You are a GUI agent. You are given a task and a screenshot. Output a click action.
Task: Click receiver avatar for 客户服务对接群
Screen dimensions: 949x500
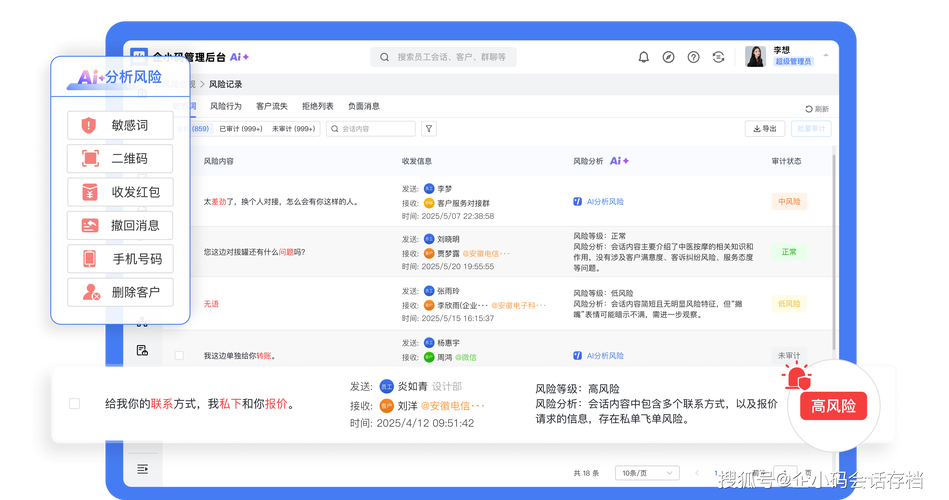coord(429,203)
